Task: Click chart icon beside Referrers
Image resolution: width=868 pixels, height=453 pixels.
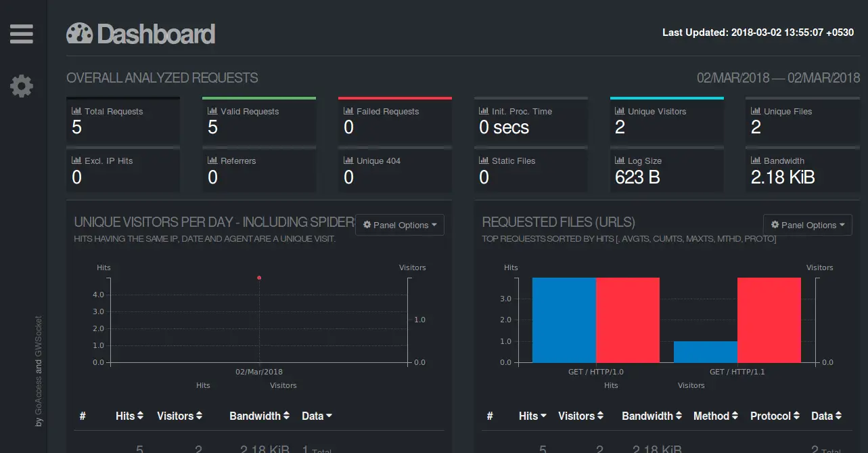Action: tap(212, 160)
